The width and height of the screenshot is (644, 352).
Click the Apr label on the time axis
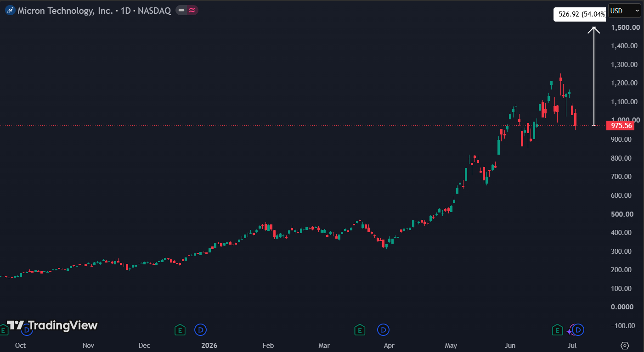click(x=389, y=345)
